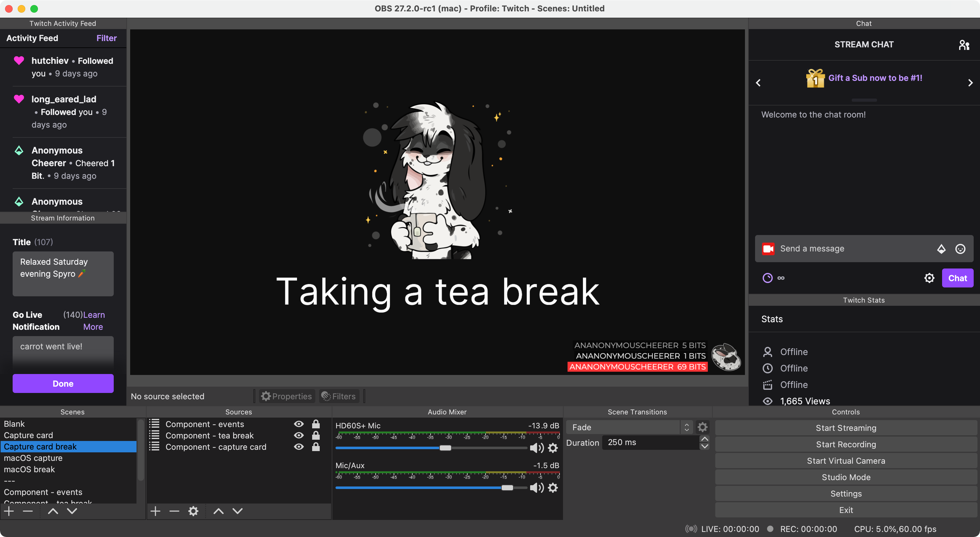Click hutchiev follow entry in feed

64,67
